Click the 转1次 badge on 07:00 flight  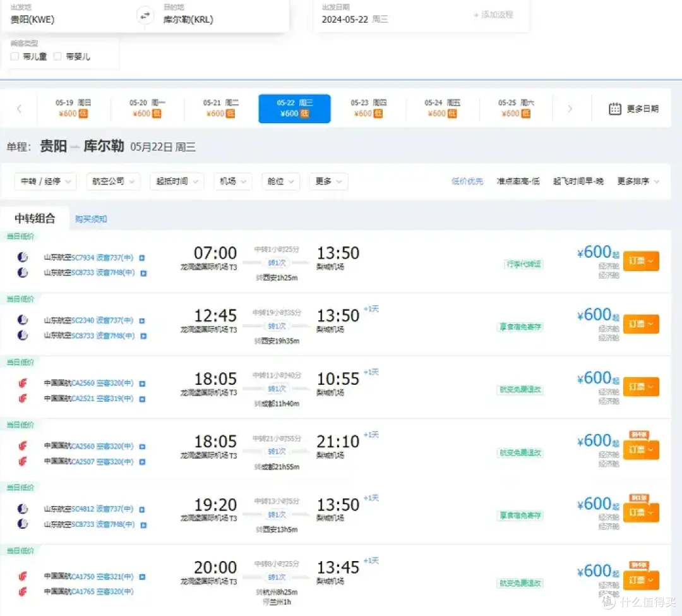tap(277, 263)
